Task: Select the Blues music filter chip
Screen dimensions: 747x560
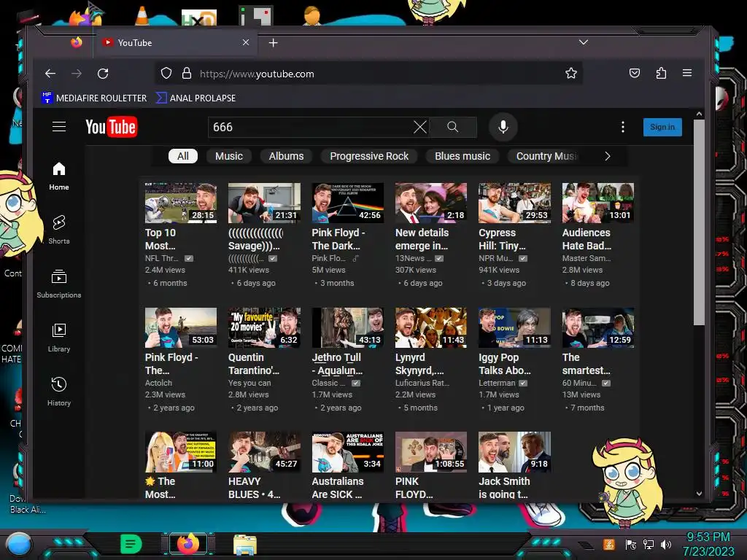Action: point(462,156)
